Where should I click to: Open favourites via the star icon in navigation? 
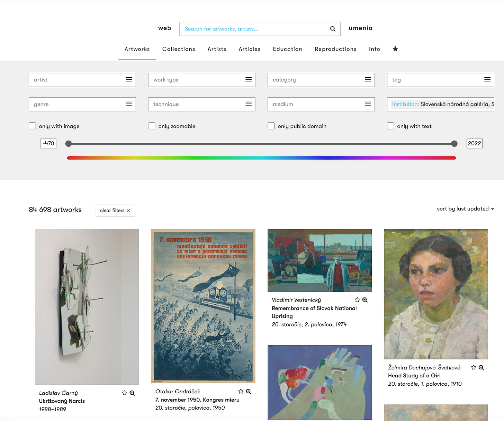click(x=395, y=49)
